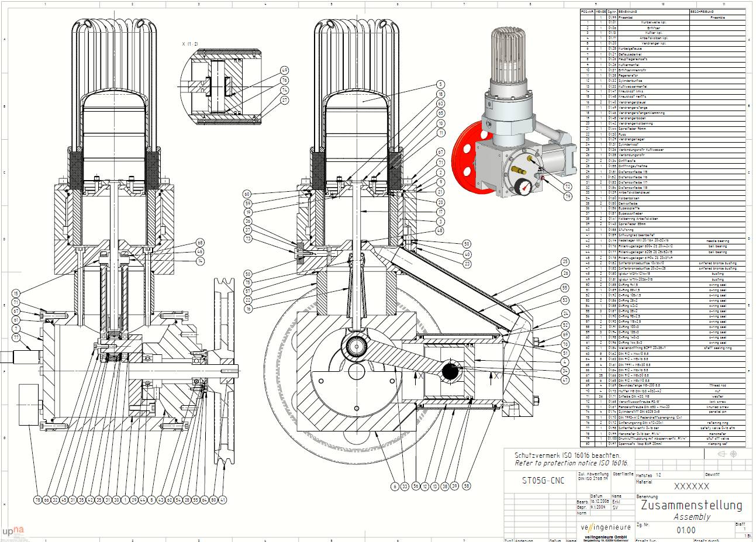Select part balloon number 49 near detail X

pos(284,70)
